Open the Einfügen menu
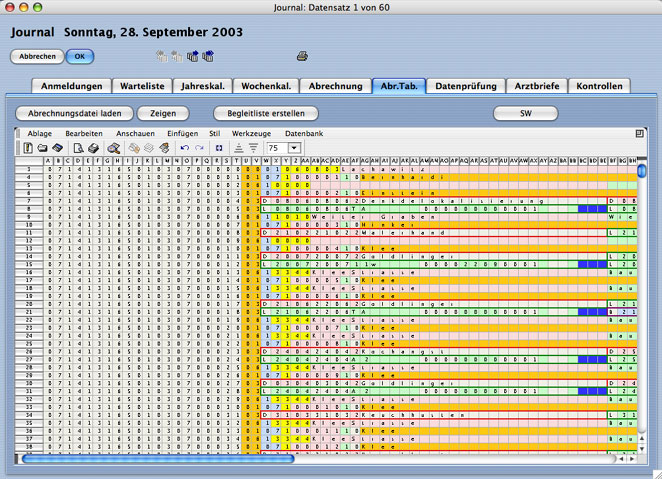This screenshot has width=662, height=479. click(182, 133)
